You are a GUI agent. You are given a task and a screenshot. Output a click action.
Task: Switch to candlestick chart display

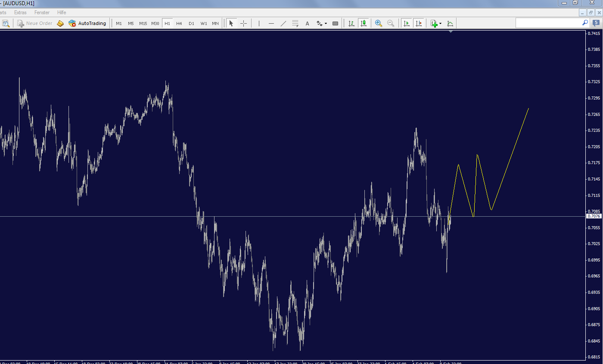(364, 23)
